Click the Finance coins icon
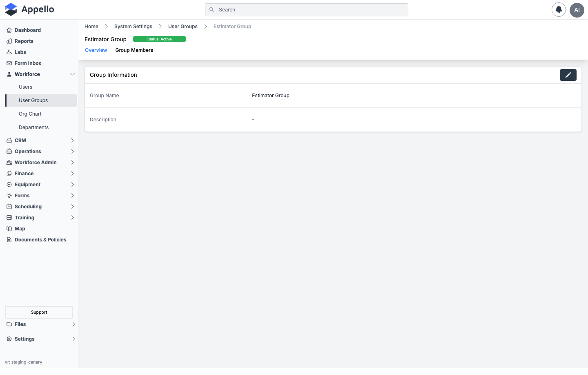588x375 pixels. [x=9, y=174]
